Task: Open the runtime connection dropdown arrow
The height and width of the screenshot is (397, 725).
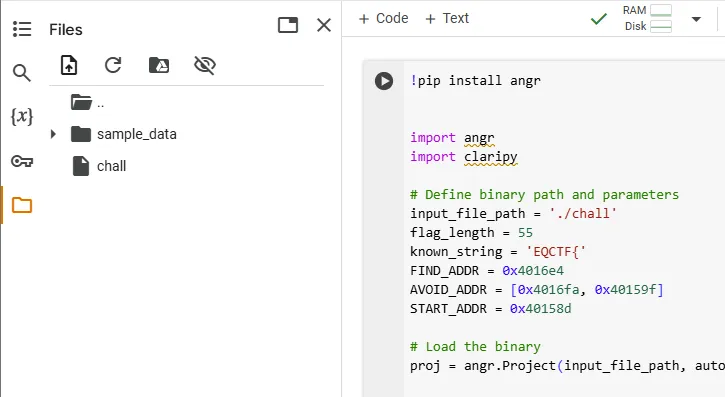Action: coord(696,19)
